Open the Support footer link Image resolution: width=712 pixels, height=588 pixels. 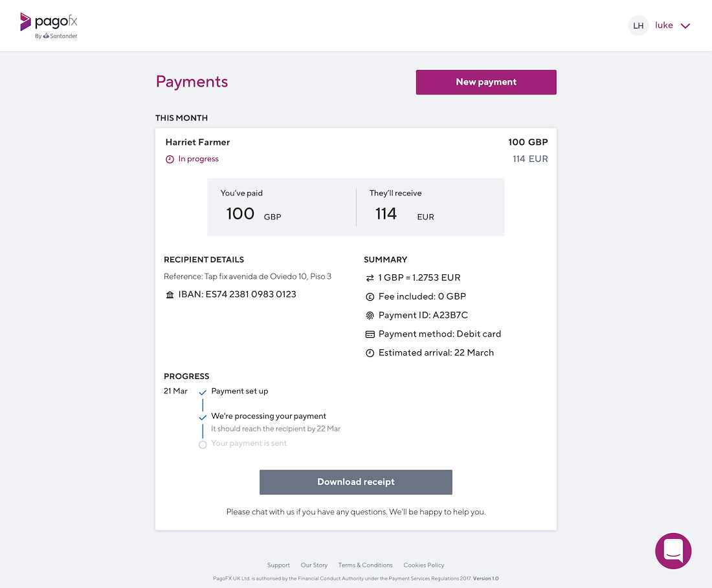278,565
